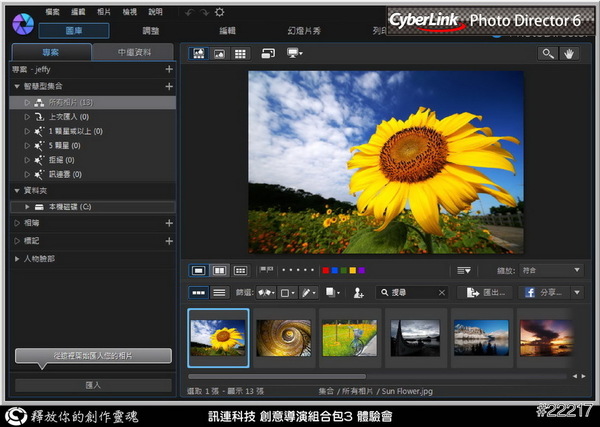
Task: Click the 匯入 import button
Action: coord(93,384)
